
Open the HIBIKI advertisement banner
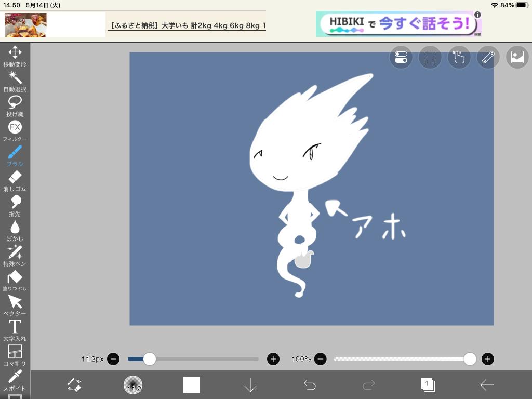point(398,24)
